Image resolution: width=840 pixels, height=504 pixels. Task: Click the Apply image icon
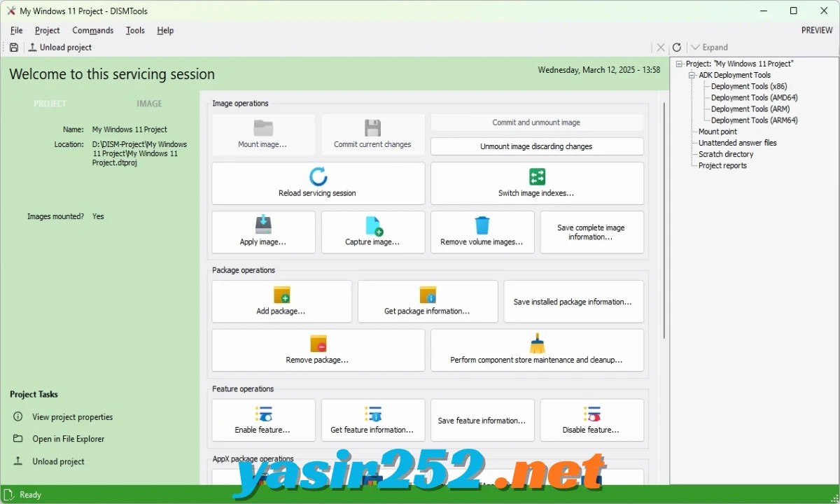(x=263, y=225)
